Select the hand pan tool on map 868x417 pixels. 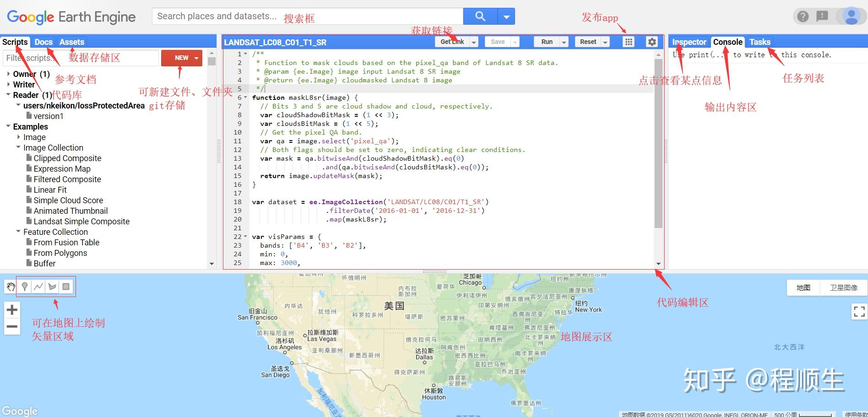11,286
